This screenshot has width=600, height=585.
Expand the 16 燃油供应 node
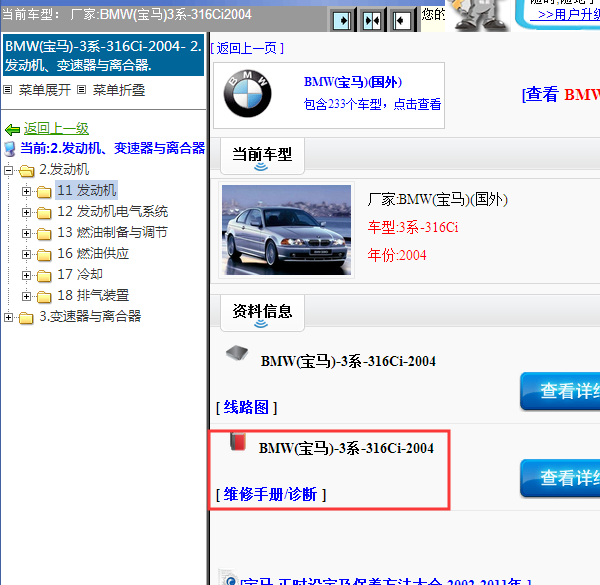(26, 254)
